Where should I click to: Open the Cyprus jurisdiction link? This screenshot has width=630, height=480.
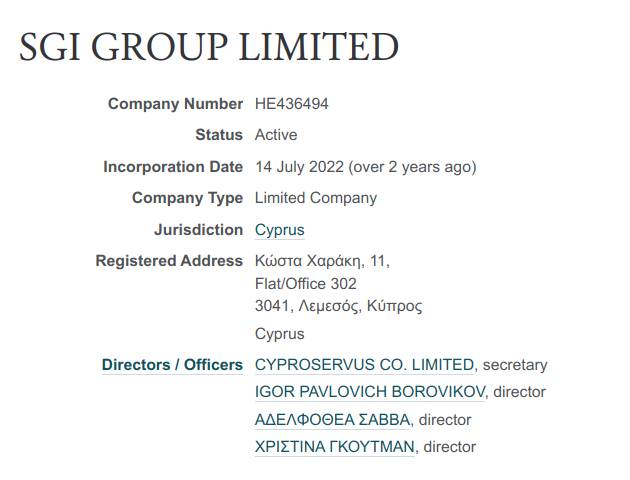(279, 230)
